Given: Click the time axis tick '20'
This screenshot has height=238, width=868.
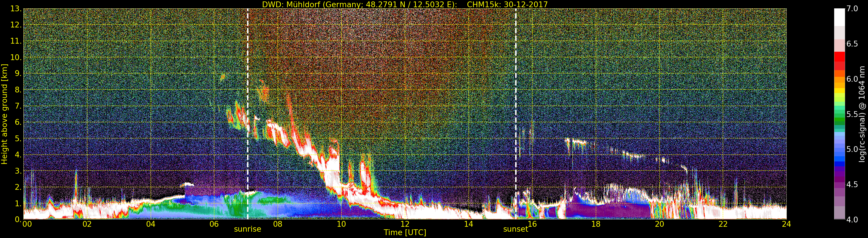Looking at the screenshot, I should [659, 224].
